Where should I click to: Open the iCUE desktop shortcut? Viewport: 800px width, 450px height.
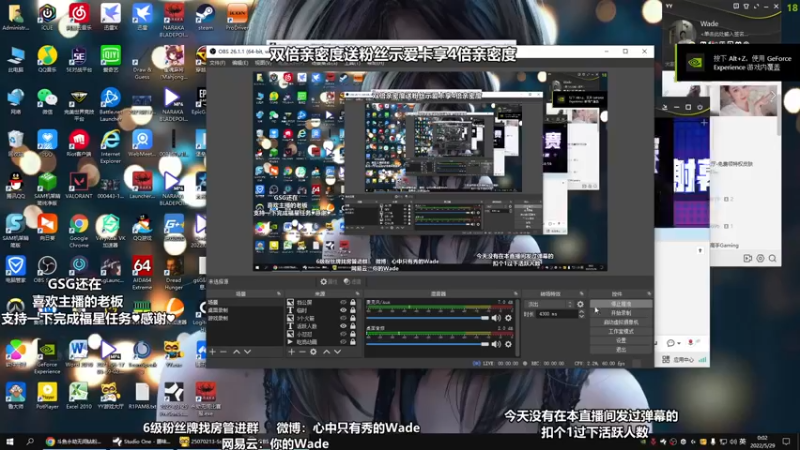pyautogui.click(x=47, y=16)
